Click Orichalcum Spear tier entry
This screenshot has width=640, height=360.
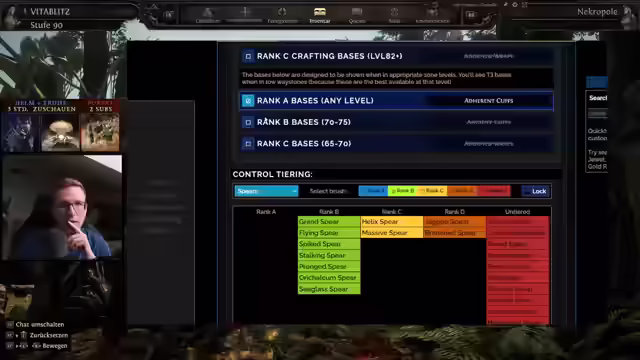(329, 278)
